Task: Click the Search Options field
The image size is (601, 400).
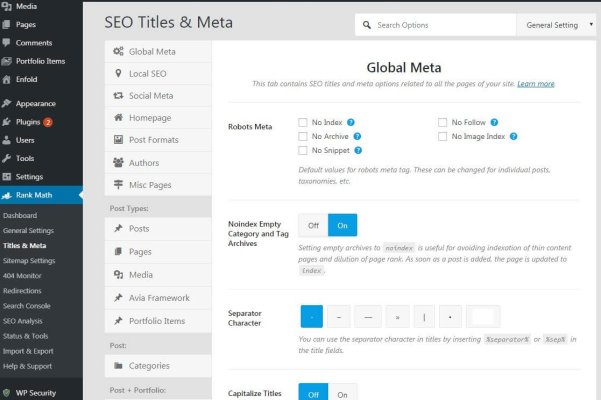Action: (x=435, y=25)
